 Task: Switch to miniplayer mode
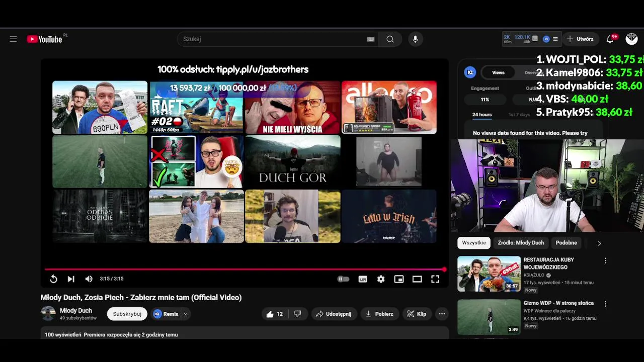[x=399, y=279]
